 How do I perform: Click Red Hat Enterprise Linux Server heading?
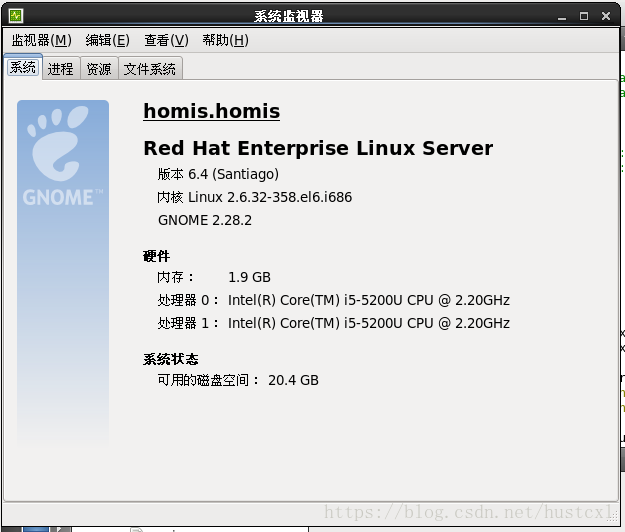click(x=318, y=148)
